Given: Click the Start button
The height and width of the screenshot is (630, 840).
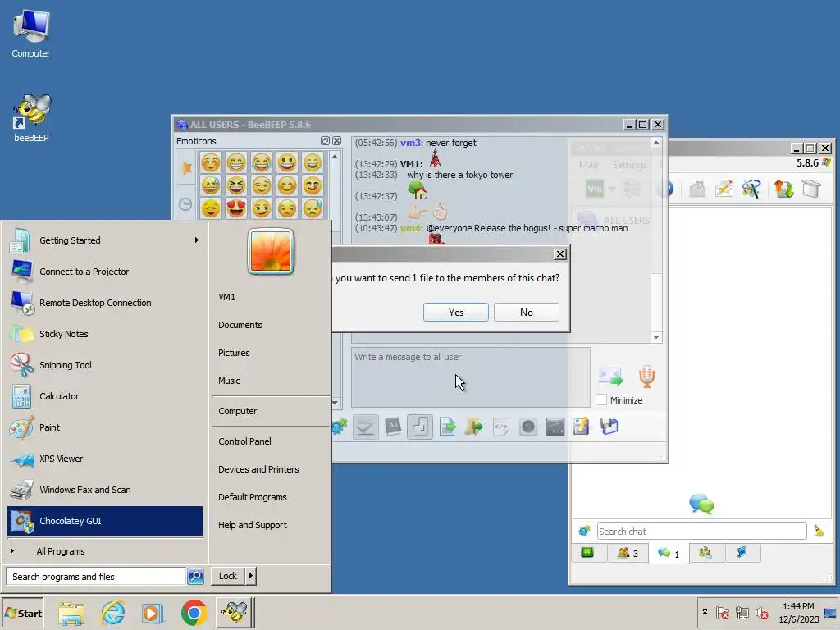Looking at the screenshot, I should 22,613.
